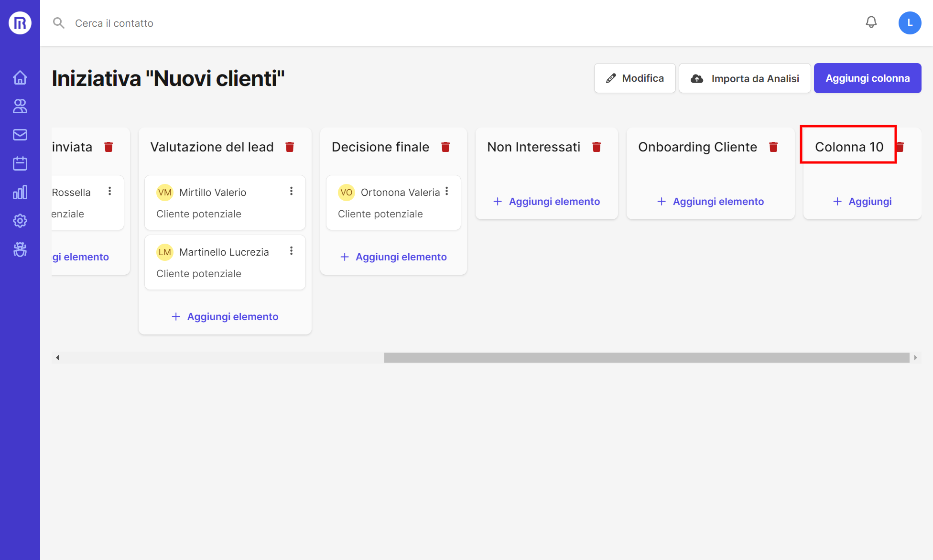The height and width of the screenshot is (560, 933).
Task: Delete the Valutazione del lead column
Action: click(290, 147)
